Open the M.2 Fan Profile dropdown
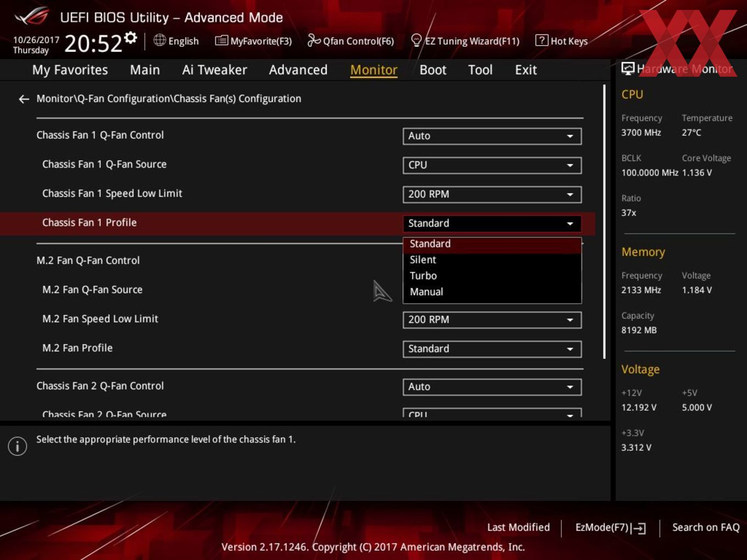 point(492,349)
